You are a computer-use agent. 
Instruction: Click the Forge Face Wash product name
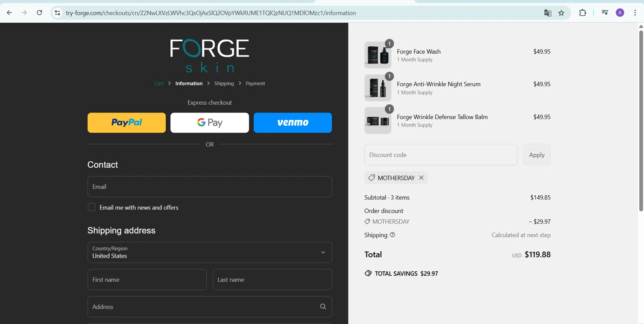pos(419,51)
